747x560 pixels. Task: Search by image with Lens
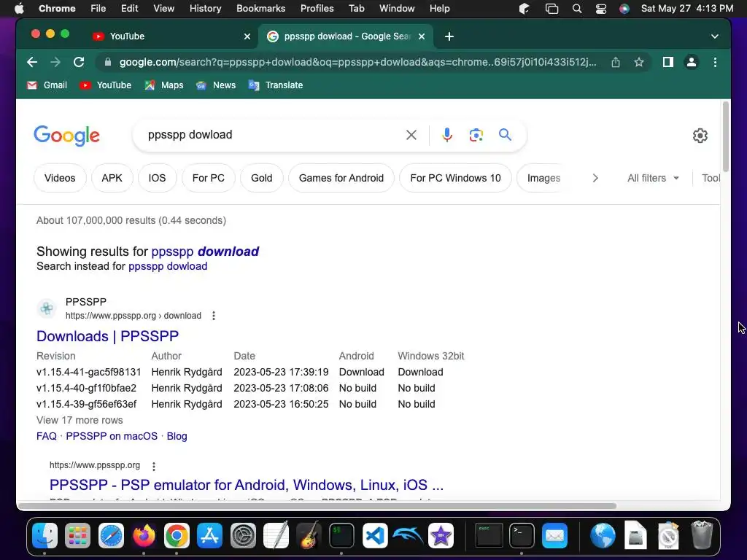tap(476, 135)
